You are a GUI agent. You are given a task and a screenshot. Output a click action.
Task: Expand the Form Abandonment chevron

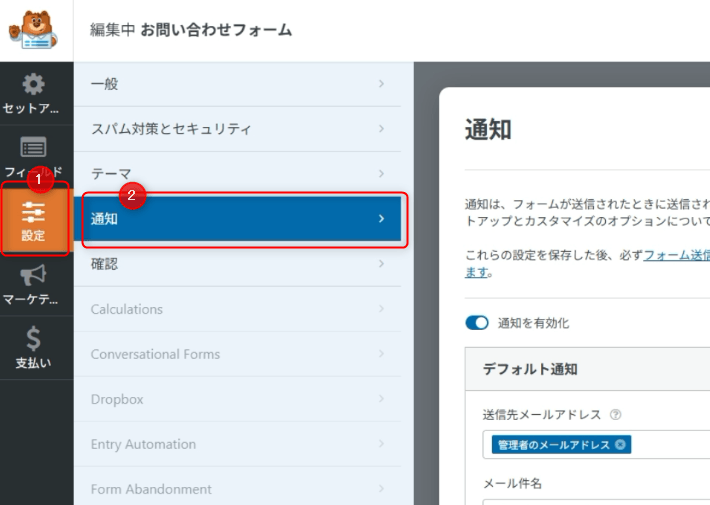click(381, 489)
